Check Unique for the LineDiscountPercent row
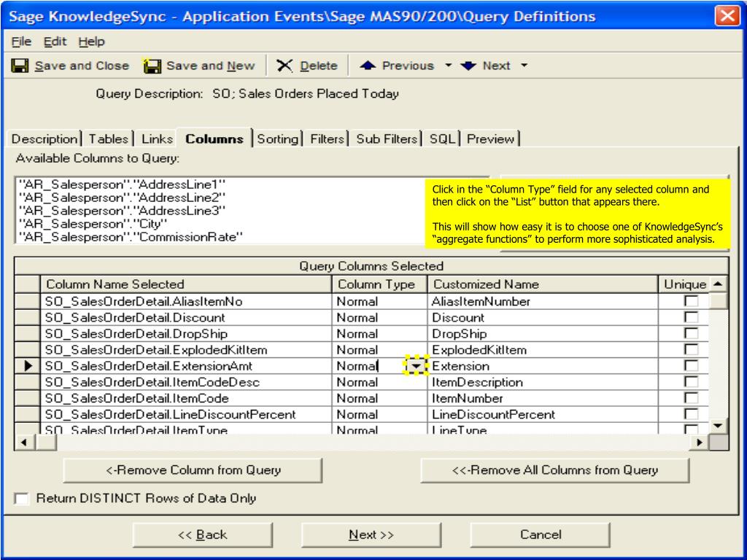The image size is (747, 560). [x=691, y=414]
